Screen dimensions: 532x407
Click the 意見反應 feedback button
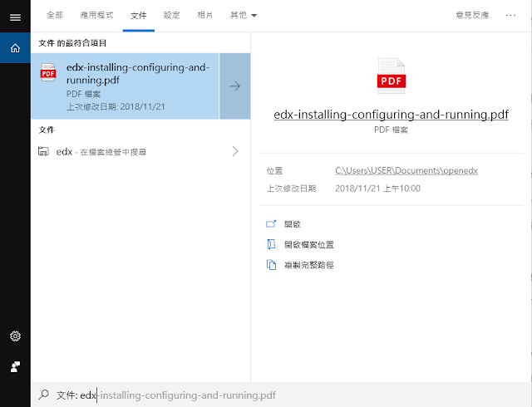472,15
